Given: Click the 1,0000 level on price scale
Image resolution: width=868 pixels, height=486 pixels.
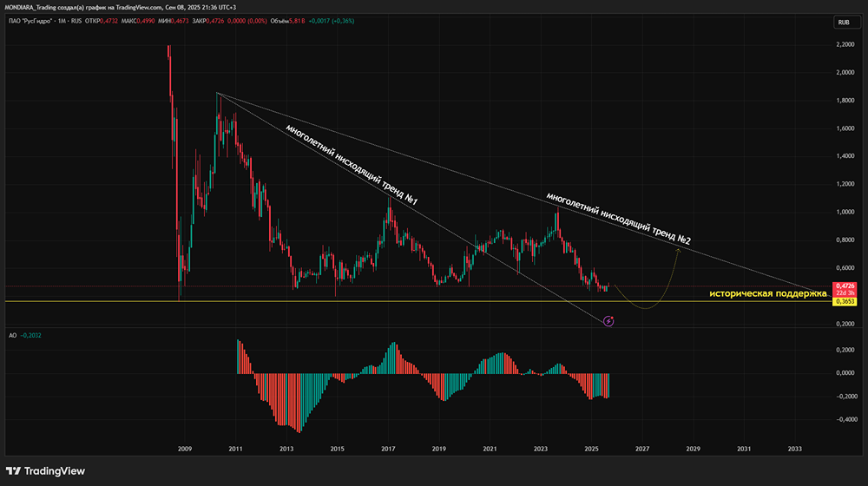Looking at the screenshot, I should coord(845,212).
